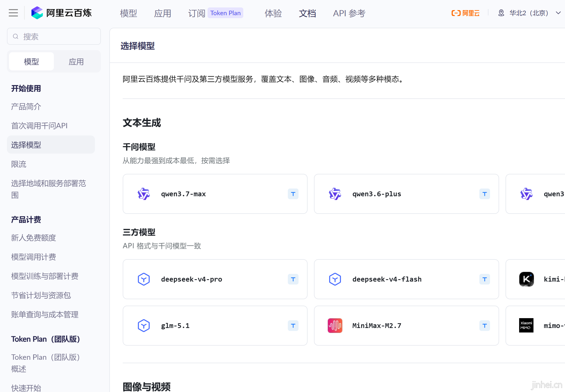Click the 千问模型 subheading
This screenshot has width=565, height=392.
(x=139, y=147)
